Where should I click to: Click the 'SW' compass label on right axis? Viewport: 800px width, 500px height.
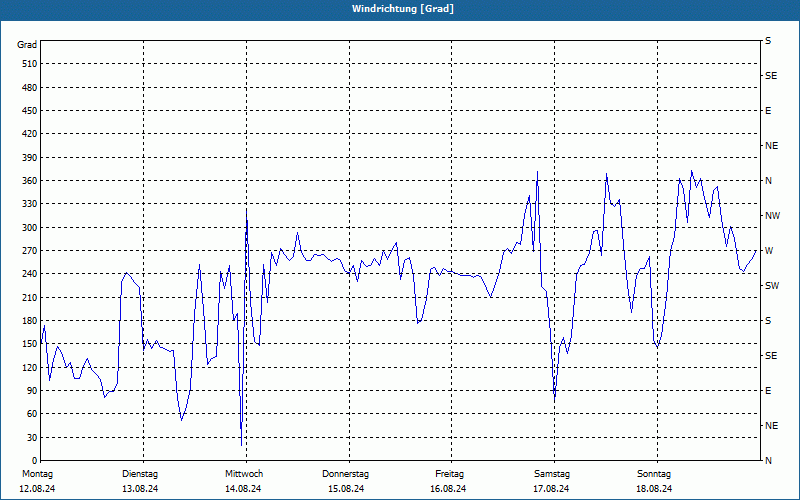click(772, 286)
